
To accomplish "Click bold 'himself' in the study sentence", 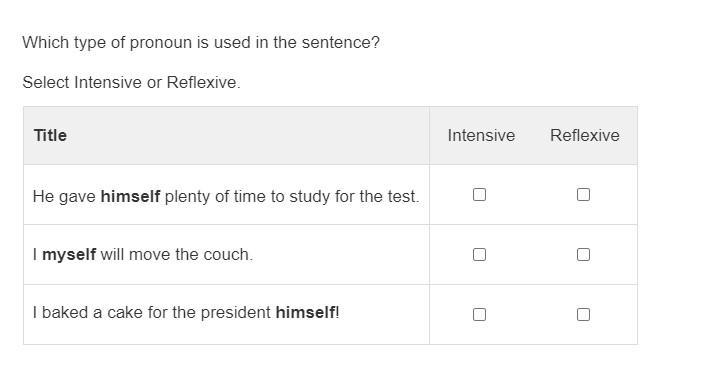I will tap(130, 196).
